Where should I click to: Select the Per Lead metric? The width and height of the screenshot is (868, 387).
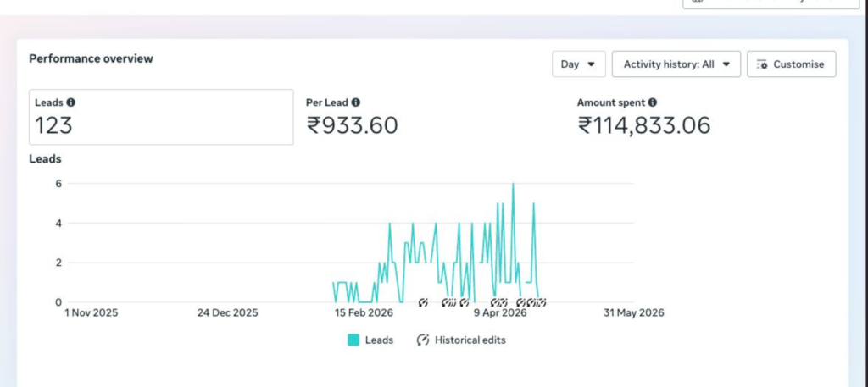[x=352, y=117]
